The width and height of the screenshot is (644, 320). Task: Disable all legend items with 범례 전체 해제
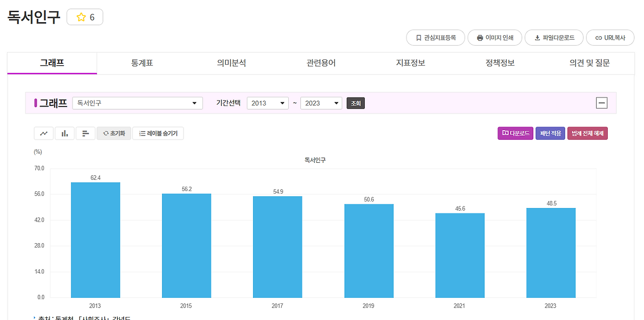click(x=587, y=133)
